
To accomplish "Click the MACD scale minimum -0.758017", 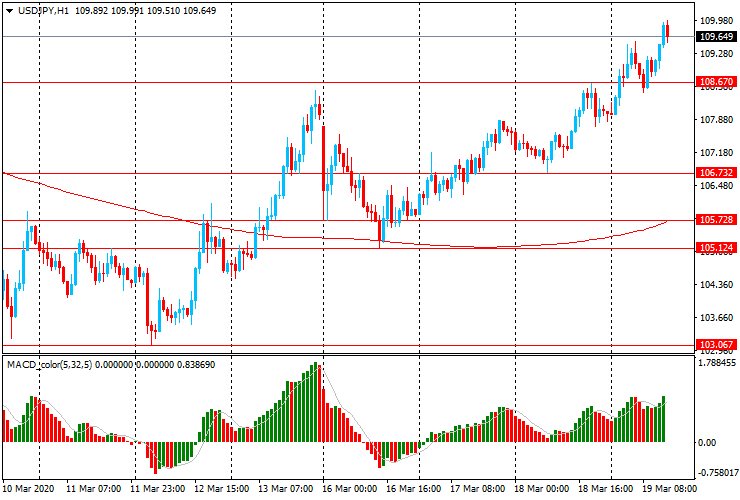I will tap(716, 473).
